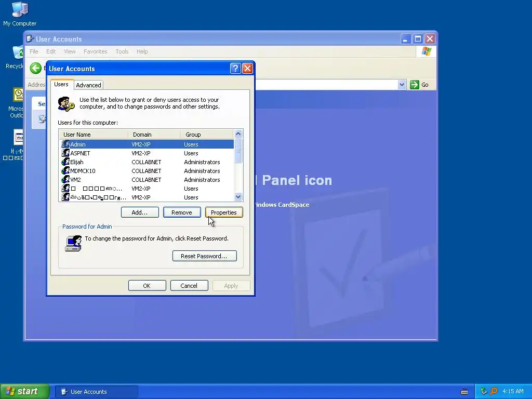Click the user list scroll up arrow
The width and height of the screenshot is (532, 399).
pyautogui.click(x=238, y=134)
